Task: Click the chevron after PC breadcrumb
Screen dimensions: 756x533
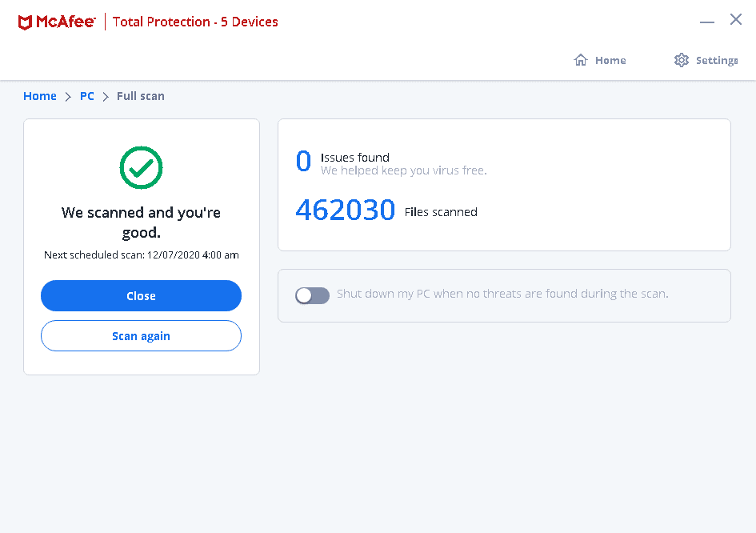Action: point(104,95)
